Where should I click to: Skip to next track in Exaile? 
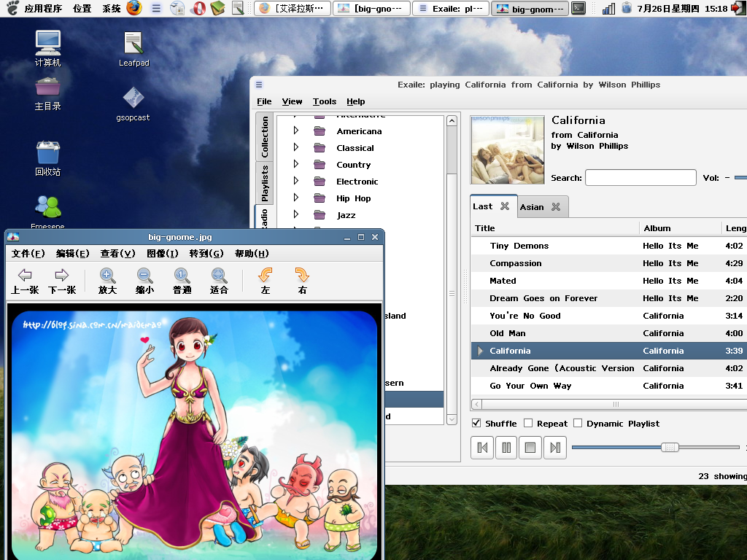tap(555, 448)
